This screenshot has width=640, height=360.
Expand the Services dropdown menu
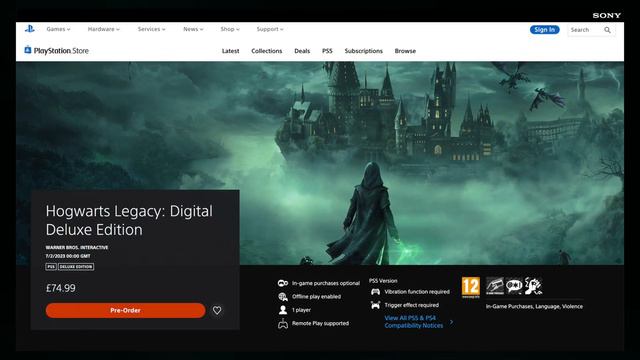pos(151,29)
